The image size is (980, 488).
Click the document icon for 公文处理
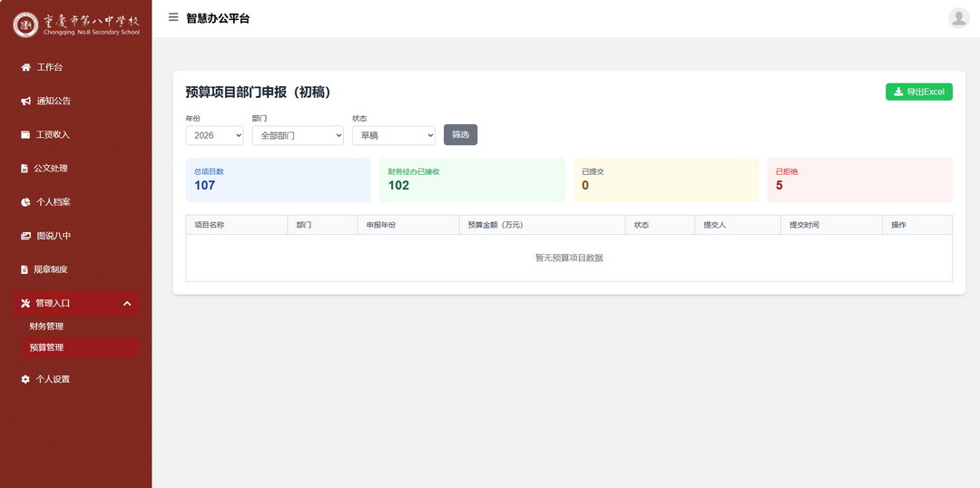(x=25, y=168)
